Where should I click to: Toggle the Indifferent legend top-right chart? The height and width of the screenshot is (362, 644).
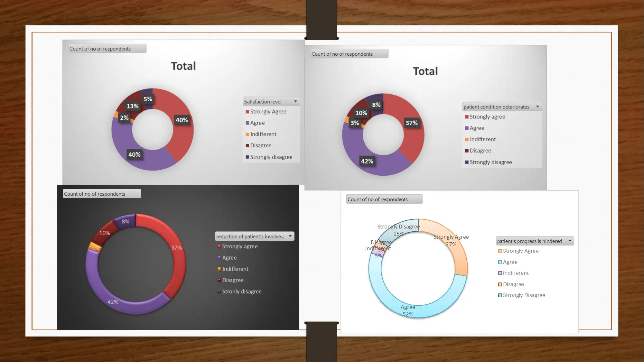[482, 139]
